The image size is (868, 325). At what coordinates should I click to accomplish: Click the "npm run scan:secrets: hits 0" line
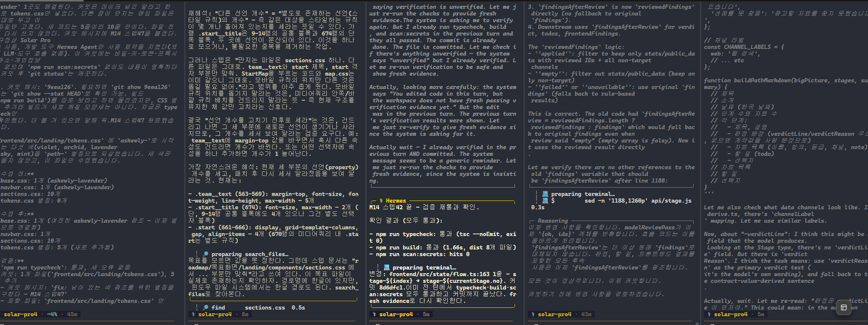tap(419, 254)
